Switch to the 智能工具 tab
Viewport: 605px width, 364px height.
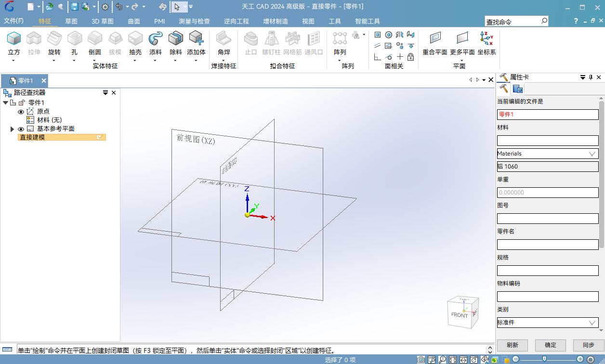click(368, 21)
